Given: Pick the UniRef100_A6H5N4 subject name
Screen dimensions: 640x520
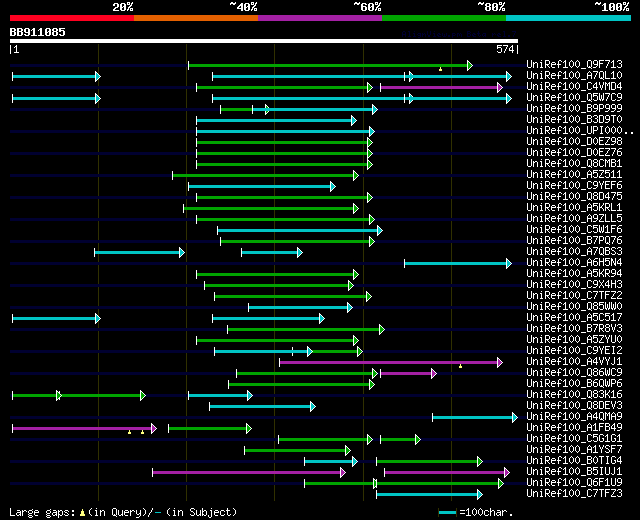Looking at the screenshot, I should click(x=574, y=262).
